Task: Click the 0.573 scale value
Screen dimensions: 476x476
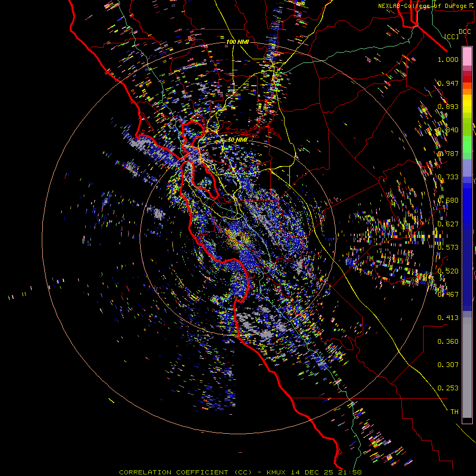Action: [448, 247]
